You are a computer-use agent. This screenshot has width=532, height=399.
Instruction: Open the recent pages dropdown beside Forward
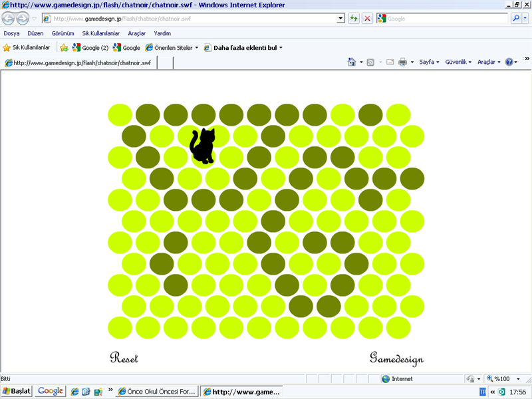[34, 19]
